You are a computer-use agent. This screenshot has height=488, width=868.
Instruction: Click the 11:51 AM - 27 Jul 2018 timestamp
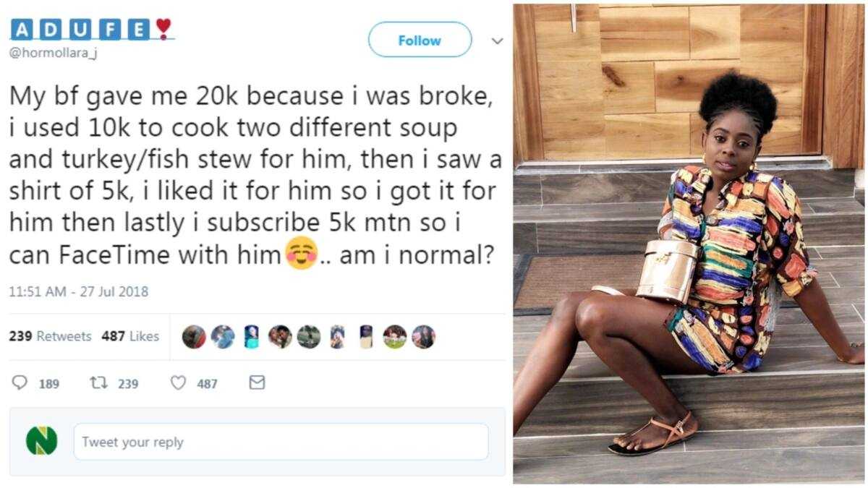pos(78,292)
